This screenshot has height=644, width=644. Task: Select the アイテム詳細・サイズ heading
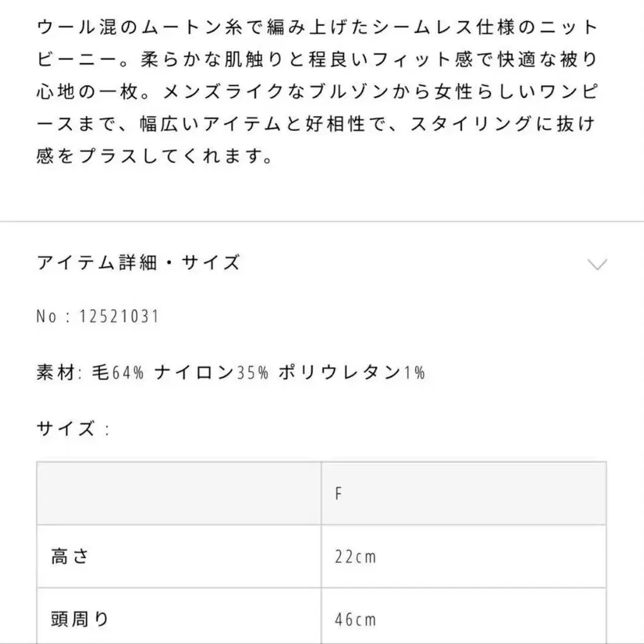point(139,263)
